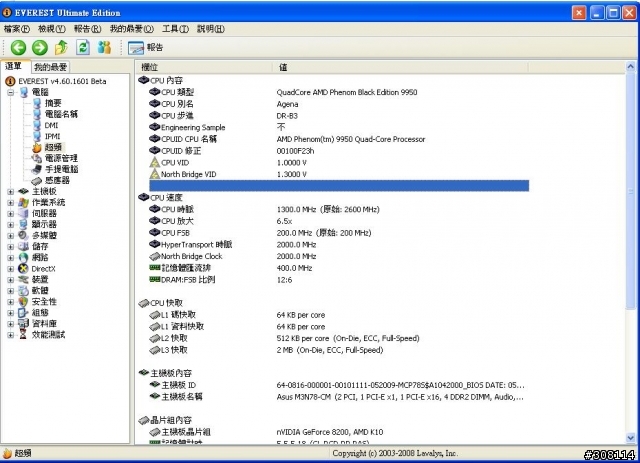Click the vertical scrollbar thumb
Screen dimensions: 640x463
point(631,191)
